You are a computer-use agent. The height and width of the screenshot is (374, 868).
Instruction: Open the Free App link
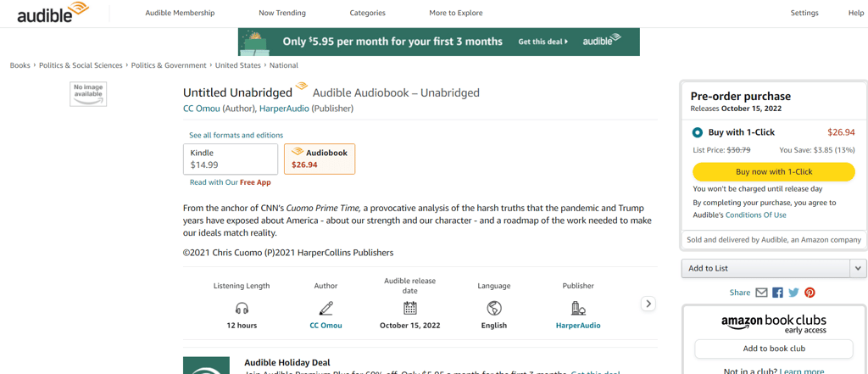point(255,182)
